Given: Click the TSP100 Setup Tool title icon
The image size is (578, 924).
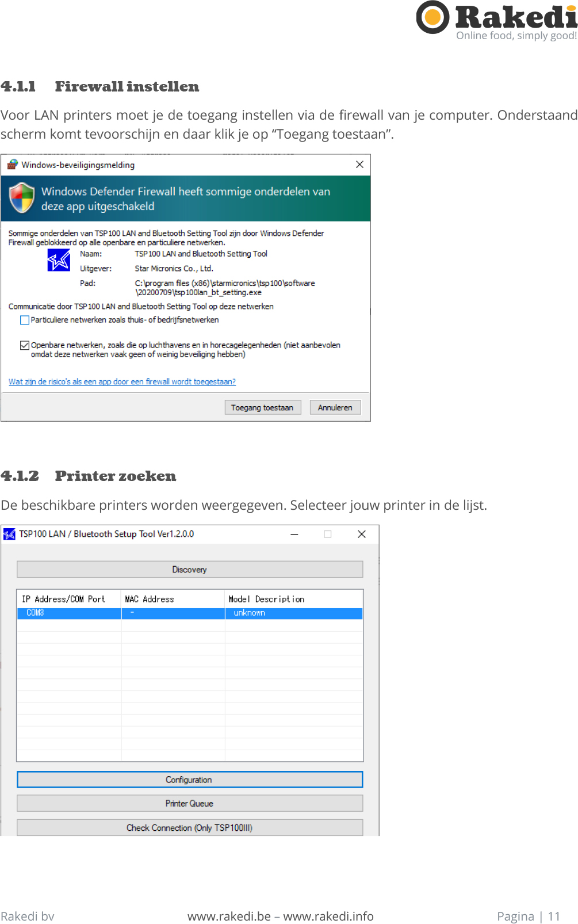Looking at the screenshot, I should tap(10, 534).
